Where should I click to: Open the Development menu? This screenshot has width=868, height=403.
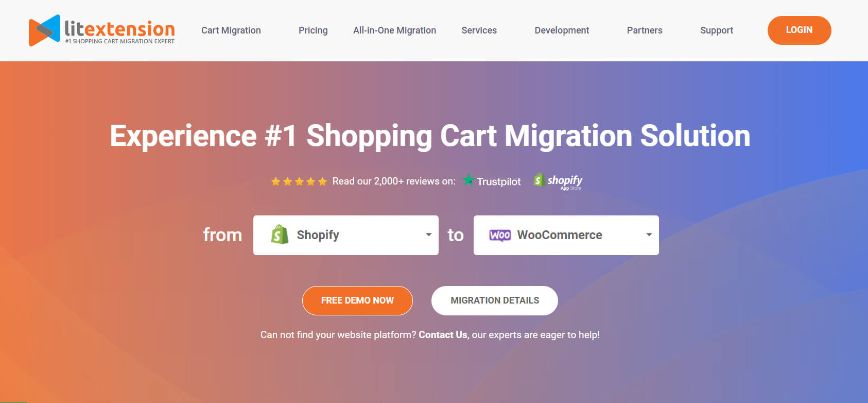click(x=562, y=30)
